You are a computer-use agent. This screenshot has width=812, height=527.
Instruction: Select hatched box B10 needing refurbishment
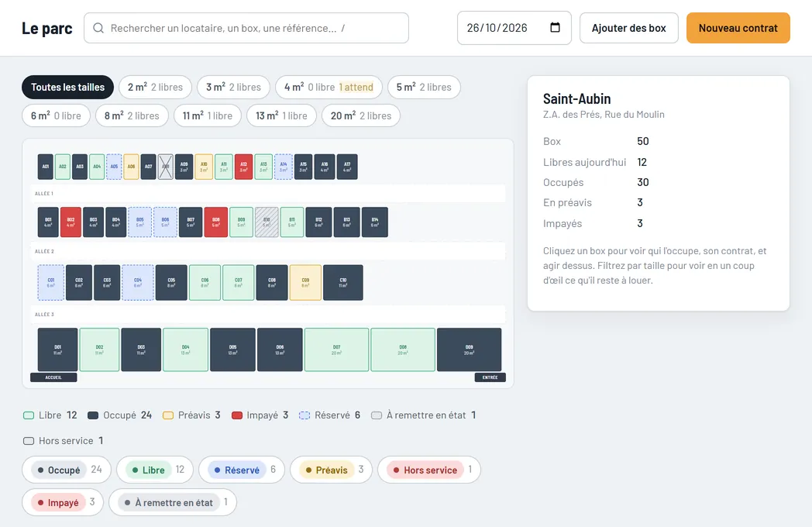tap(267, 222)
